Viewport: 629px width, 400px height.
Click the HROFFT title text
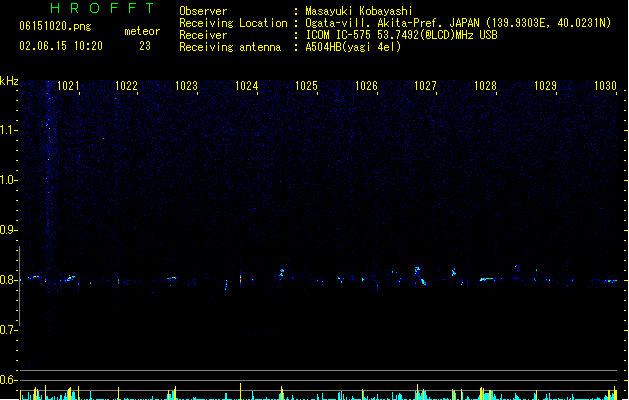point(103,8)
